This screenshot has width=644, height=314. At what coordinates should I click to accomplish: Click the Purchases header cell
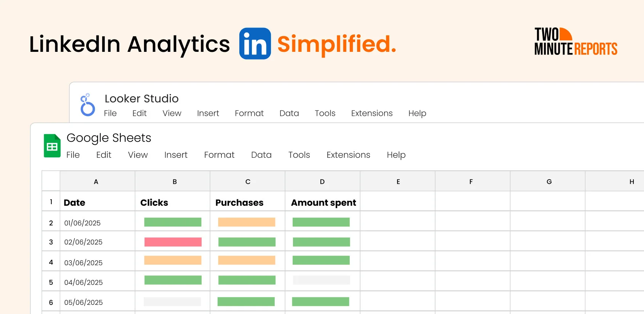click(x=247, y=201)
